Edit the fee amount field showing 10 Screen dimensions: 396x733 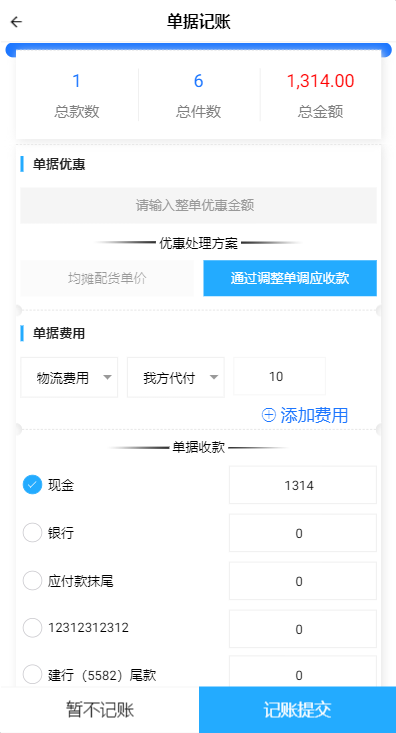pyautogui.click(x=280, y=376)
